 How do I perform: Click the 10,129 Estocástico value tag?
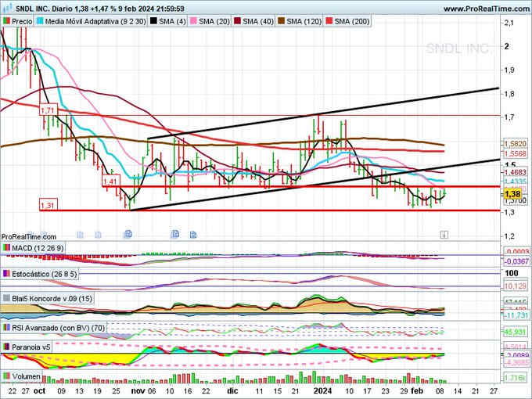pyautogui.click(x=515, y=286)
